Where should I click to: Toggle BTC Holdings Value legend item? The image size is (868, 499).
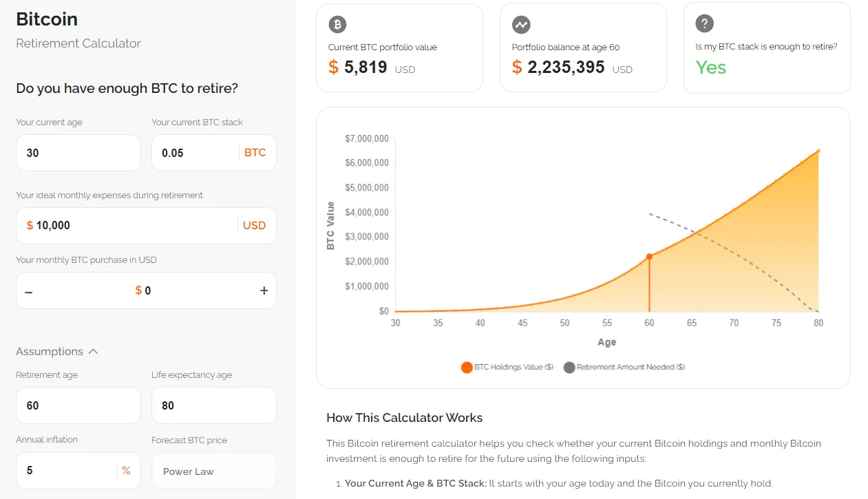click(x=507, y=368)
